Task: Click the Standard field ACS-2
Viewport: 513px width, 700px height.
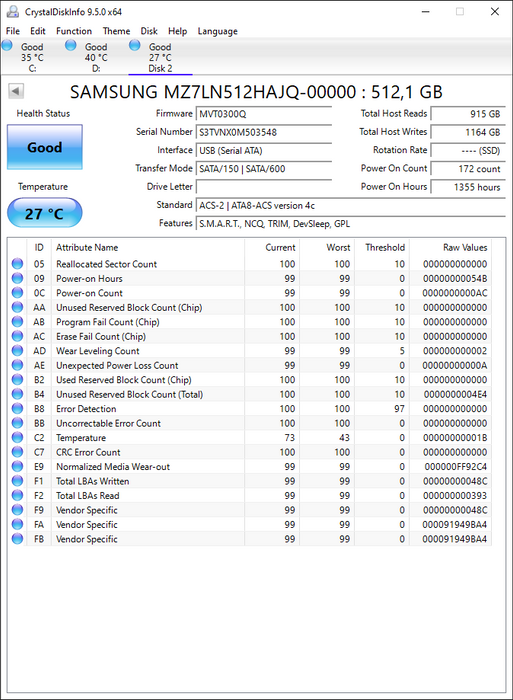Action: point(350,205)
